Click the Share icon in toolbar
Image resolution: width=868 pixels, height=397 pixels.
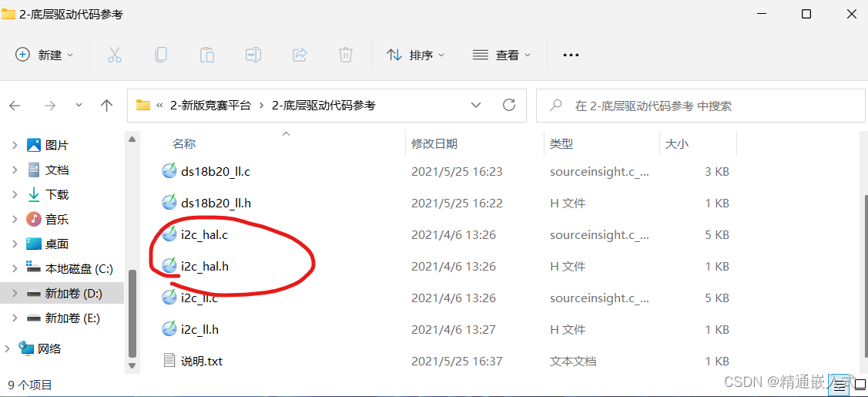coord(300,55)
